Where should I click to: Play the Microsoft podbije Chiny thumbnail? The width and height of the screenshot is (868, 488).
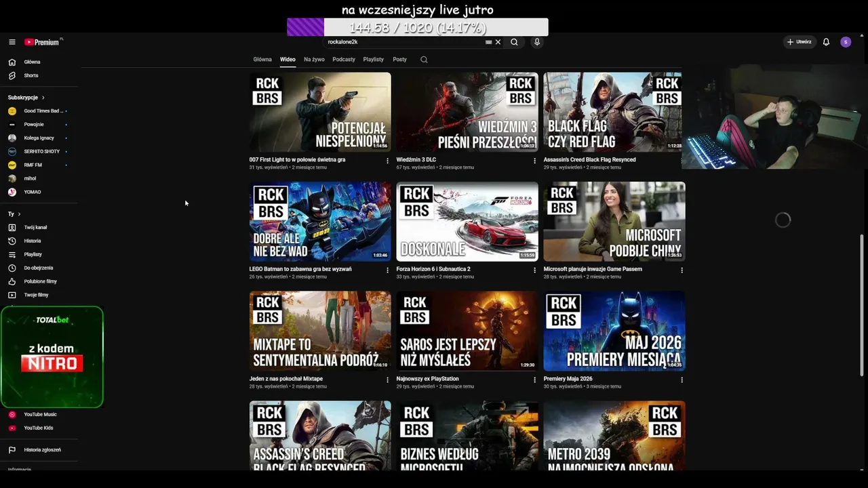pyautogui.click(x=614, y=222)
